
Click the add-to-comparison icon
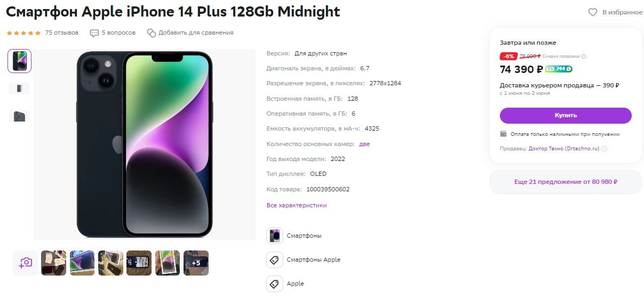[152, 33]
